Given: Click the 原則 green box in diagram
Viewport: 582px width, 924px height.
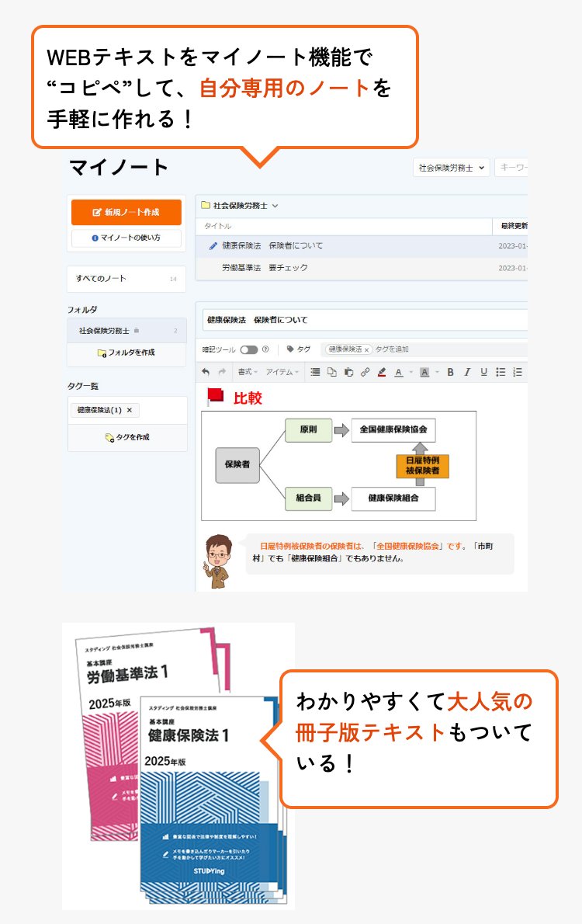Looking at the screenshot, I should pos(308,429).
